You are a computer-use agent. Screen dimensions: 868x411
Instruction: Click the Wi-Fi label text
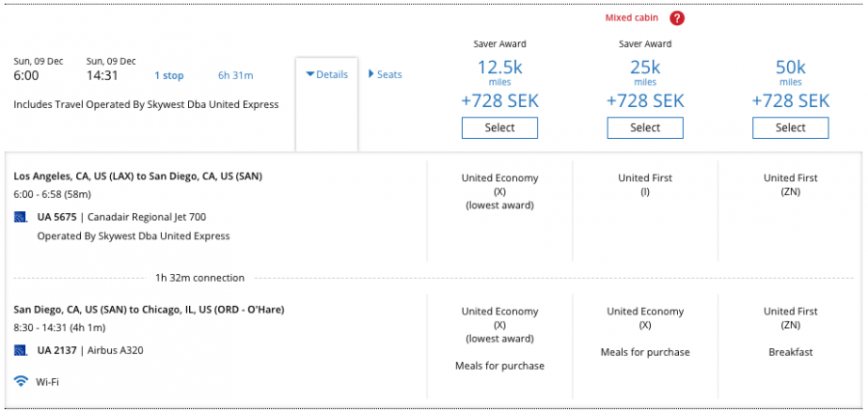click(47, 382)
